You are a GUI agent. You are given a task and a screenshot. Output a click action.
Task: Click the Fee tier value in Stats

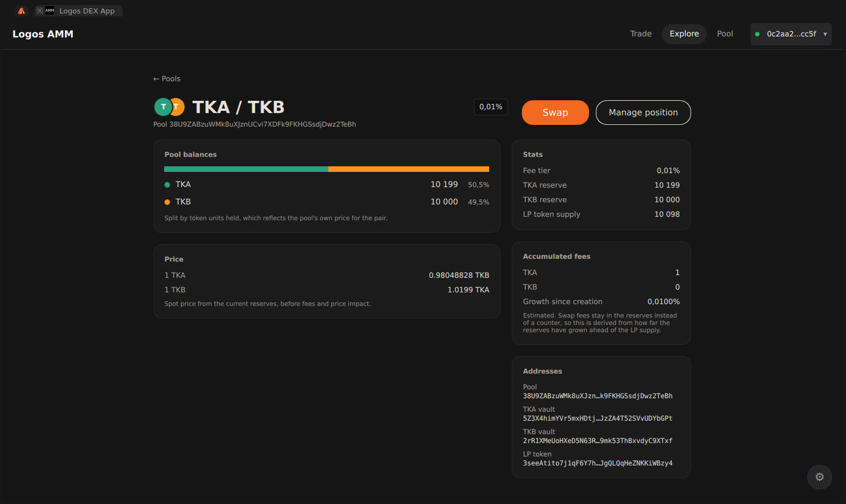(668, 171)
